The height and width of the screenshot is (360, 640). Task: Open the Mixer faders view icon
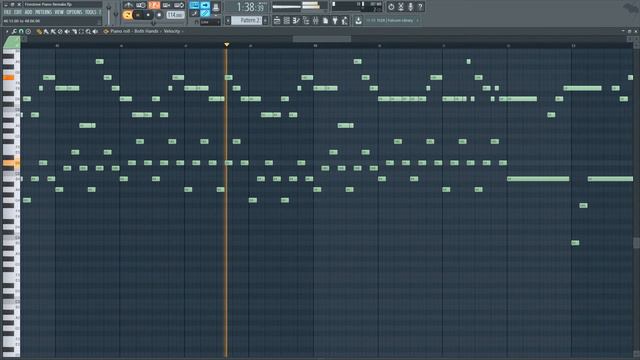point(316,20)
